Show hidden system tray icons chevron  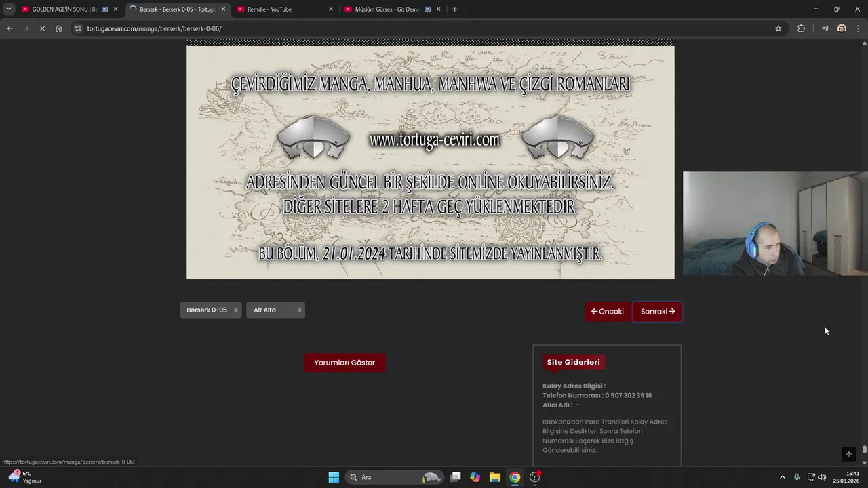click(782, 477)
